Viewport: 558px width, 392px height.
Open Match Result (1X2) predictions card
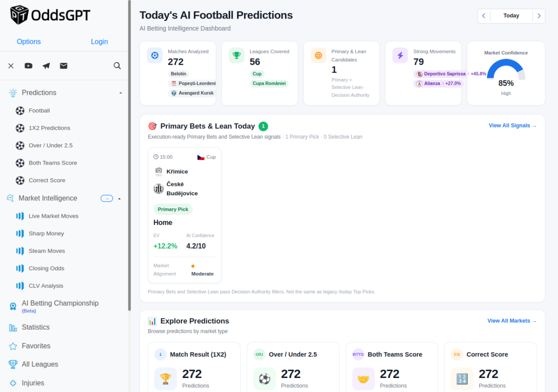[194, 367]
